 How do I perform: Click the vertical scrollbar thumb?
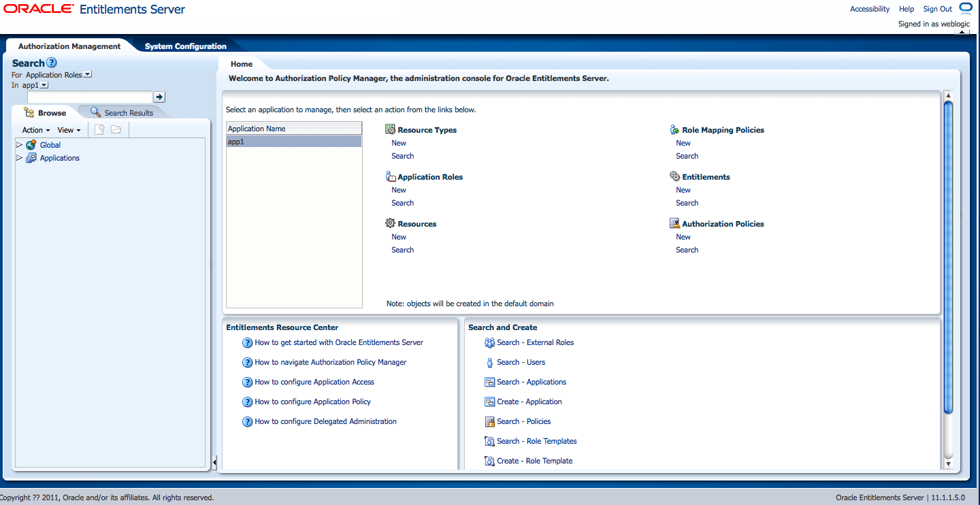(x=949, y=257)
